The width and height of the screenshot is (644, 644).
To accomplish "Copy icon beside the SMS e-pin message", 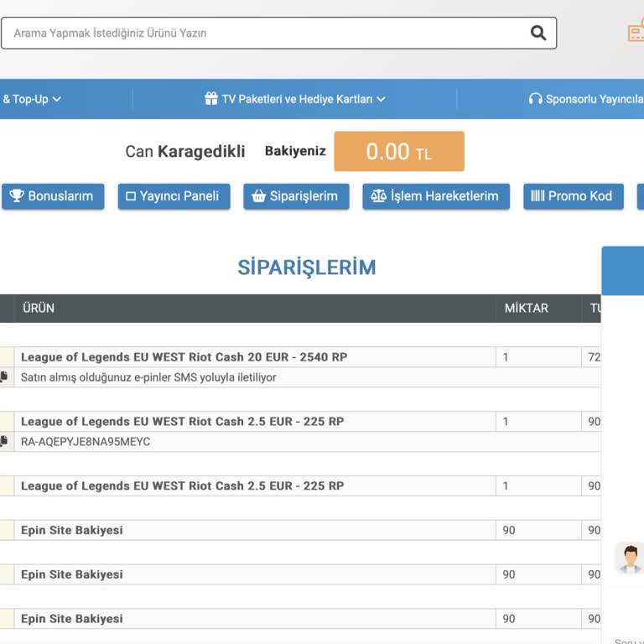I will [x=3, y=377].
